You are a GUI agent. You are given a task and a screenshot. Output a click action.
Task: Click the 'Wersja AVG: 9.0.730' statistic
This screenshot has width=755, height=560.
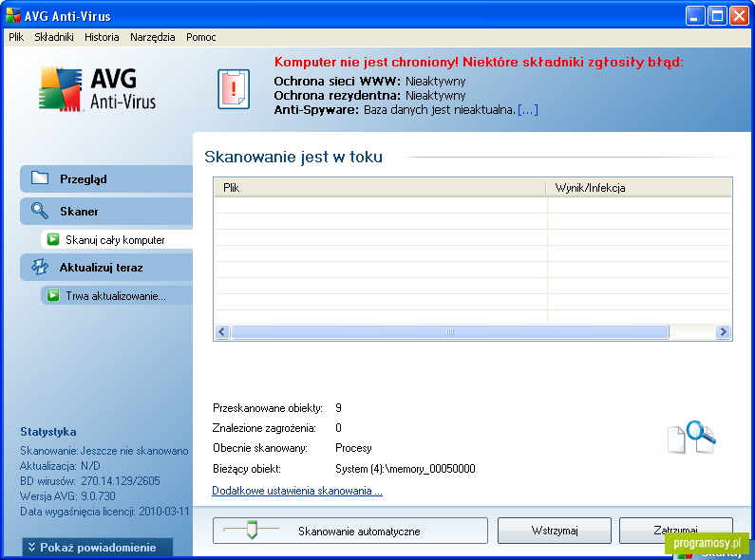(x=67, y=496)
